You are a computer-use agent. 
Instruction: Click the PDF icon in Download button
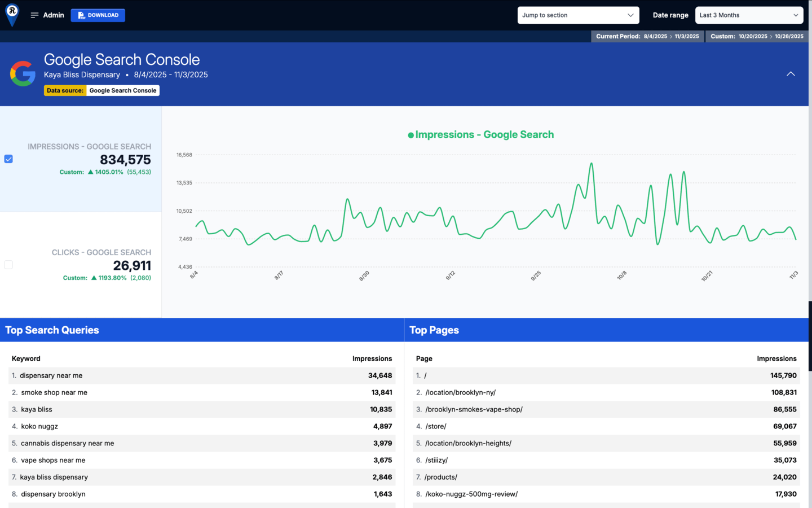click(x=81, y=15)
